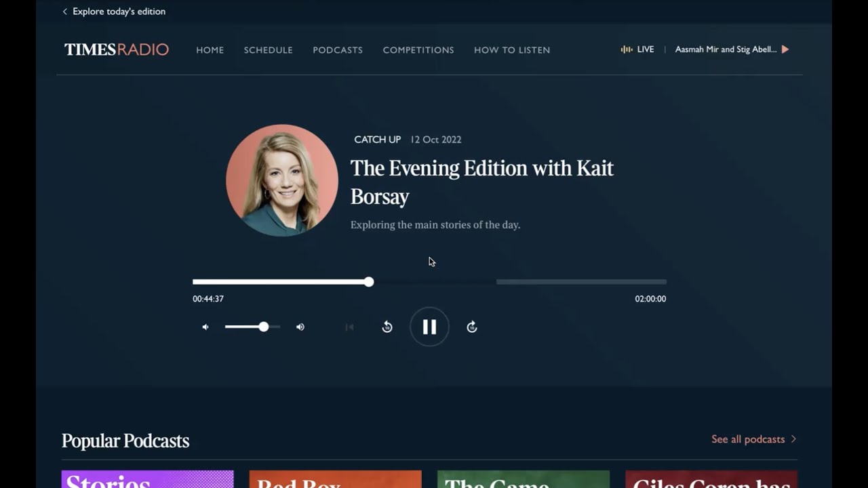868x488 pixels.
Task: Rewind using the skip-back icon
Action: pos(387,327)
